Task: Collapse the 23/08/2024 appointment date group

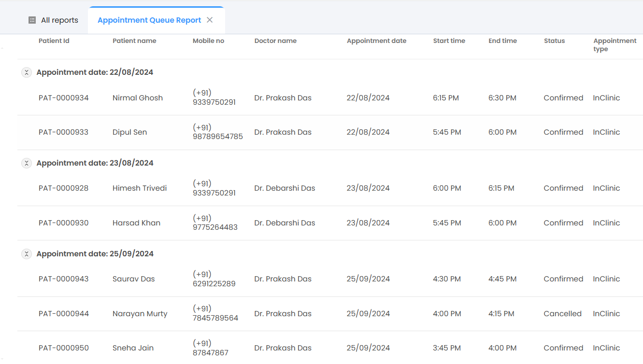Action: 27,163
